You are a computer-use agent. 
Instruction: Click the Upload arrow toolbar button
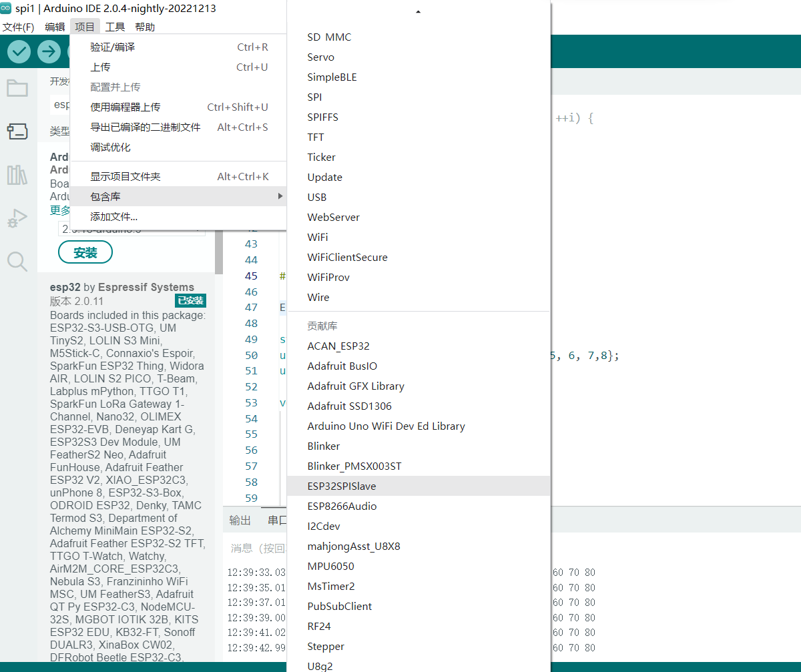(x=49, y=51)
